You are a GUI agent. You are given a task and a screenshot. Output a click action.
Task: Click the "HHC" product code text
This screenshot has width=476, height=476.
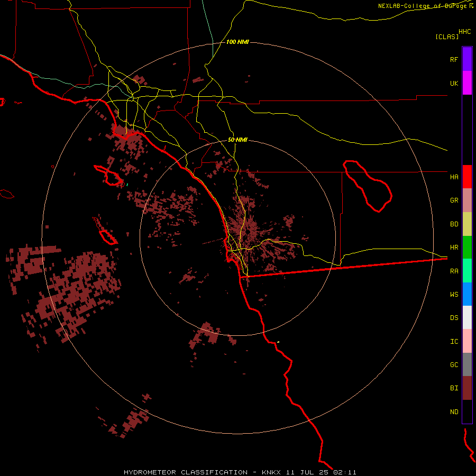pyautogui.click(x=464, y=32)
